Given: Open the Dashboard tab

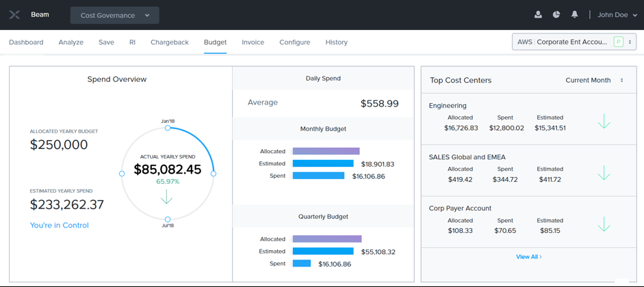Looking at the screenshot, I should point(26,42).
